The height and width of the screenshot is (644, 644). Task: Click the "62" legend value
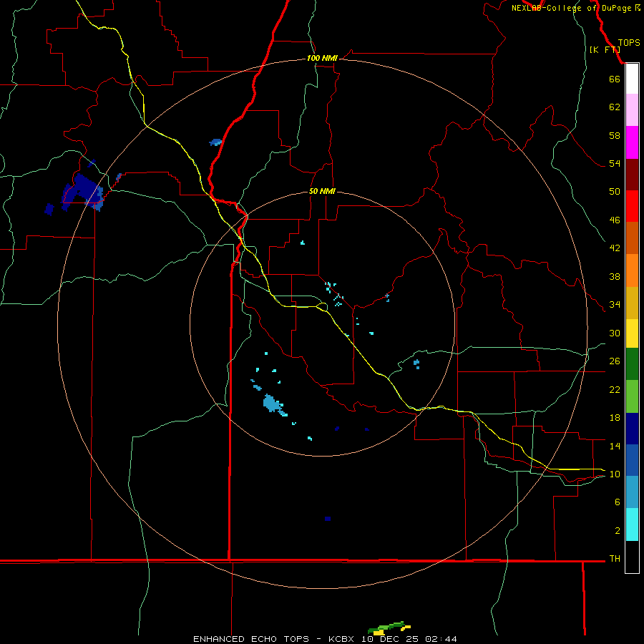click(615, 107)
